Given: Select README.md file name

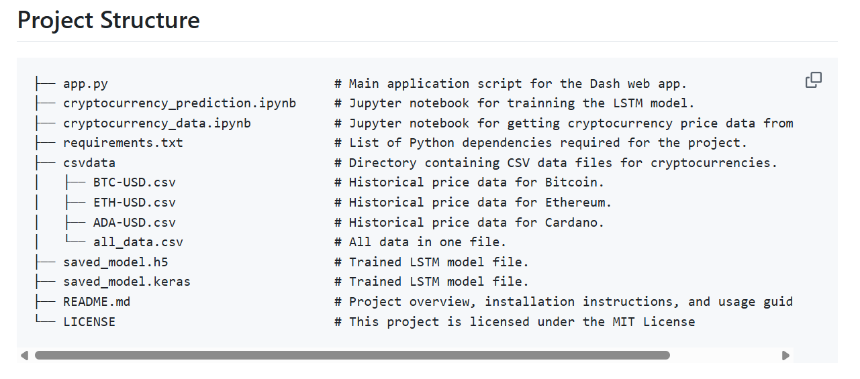Looking at the screenshot, I should pos(97,302).
